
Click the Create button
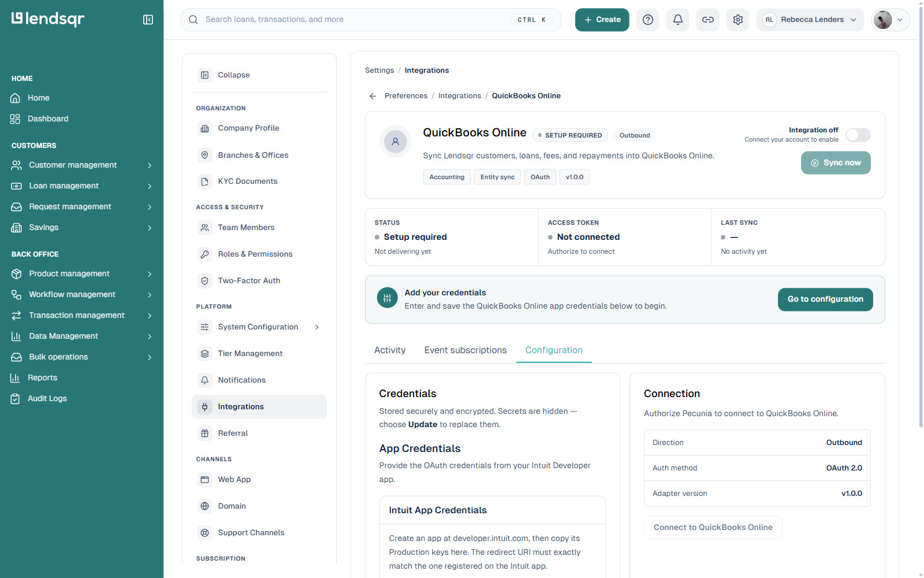pyautogui.click(x=602, y=20)
